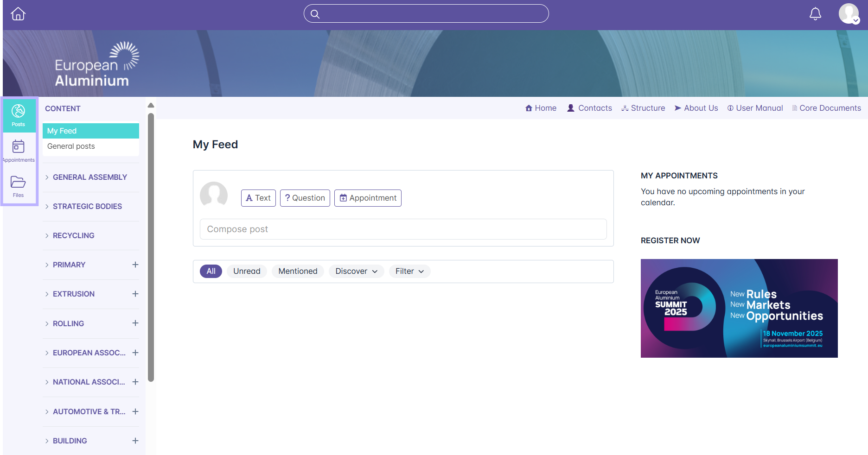Open the user profile avatar menu
Image resolution: width=868 pixels, height=455 pixels.
click(x=849, y=14)
